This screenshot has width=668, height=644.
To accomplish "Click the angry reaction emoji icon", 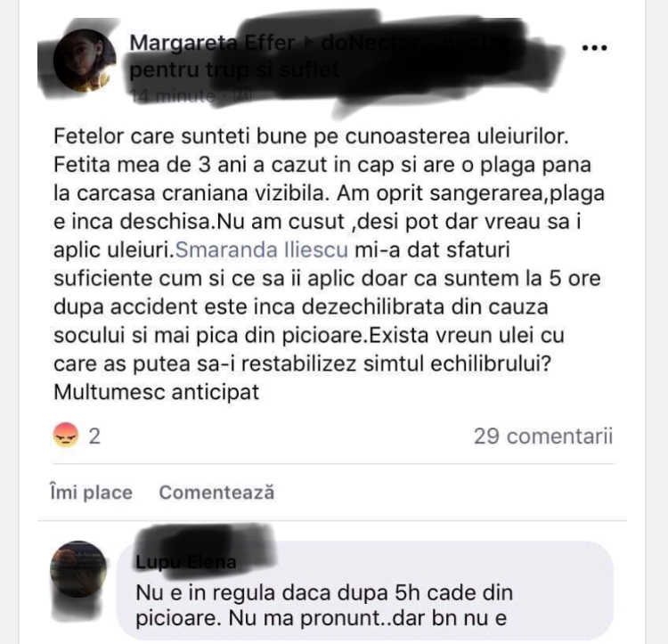I will [x=66, y=435].
